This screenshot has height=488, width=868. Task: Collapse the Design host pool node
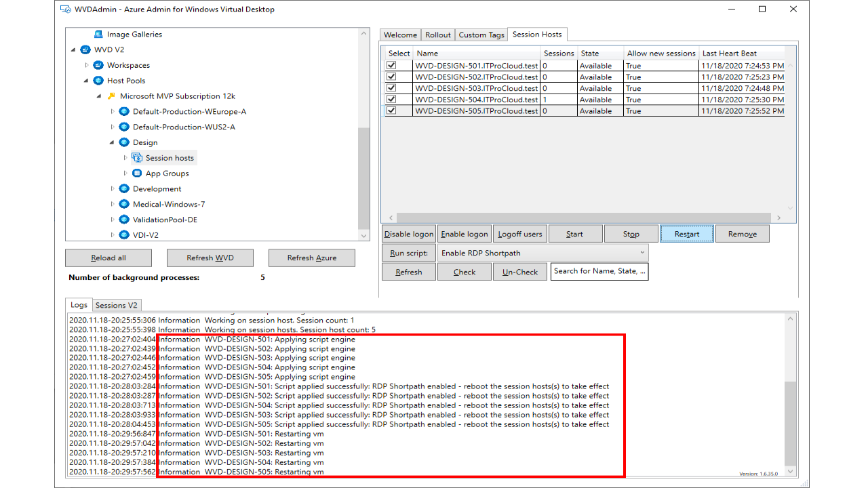click(x=112, y=142)
